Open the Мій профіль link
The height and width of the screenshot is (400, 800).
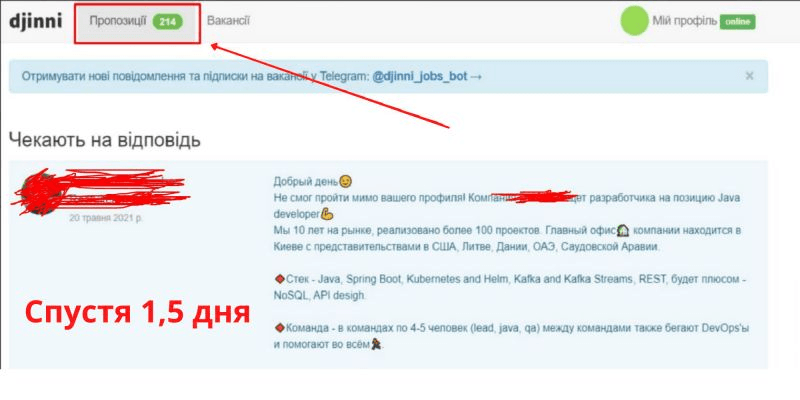684,21
